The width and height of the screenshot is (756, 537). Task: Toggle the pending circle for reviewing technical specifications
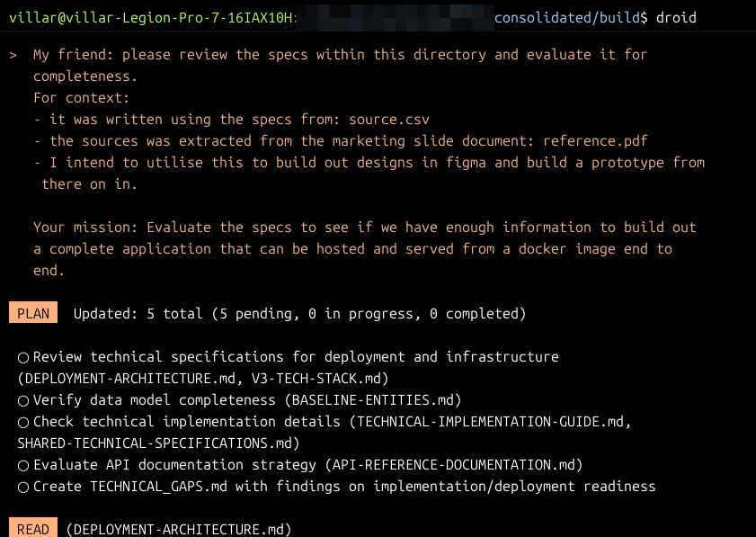click(22, 356)
